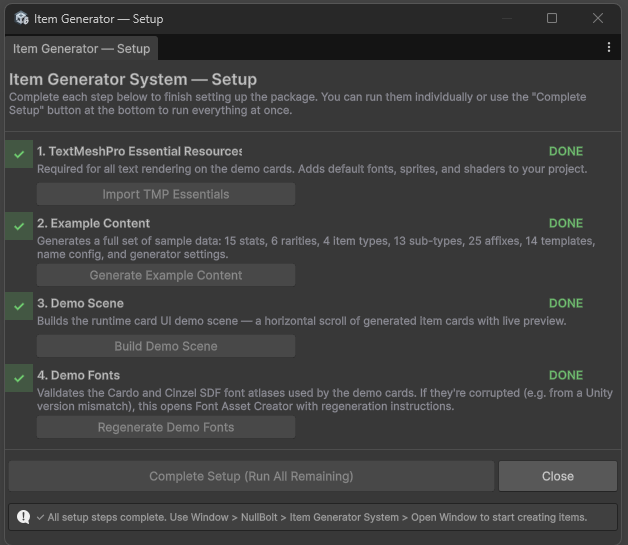Click the Close button at bottom
628x545 pixels.
pos(558,476)
